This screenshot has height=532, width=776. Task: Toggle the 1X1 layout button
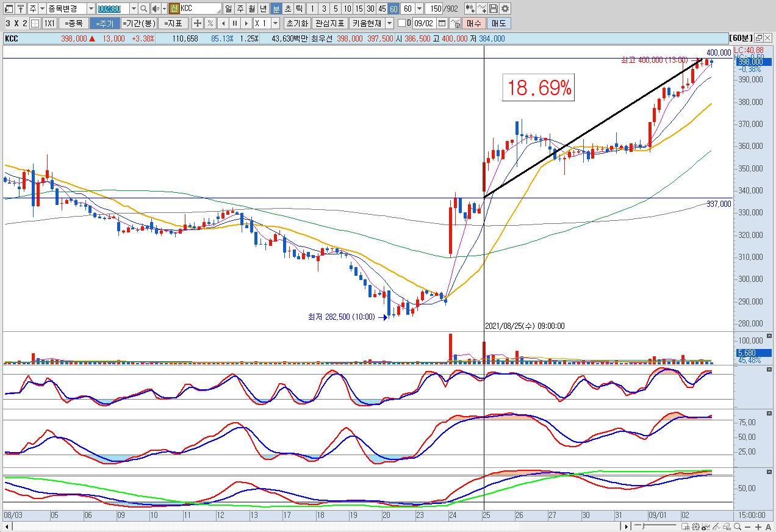pyautogui.click(x=49, y=23)
